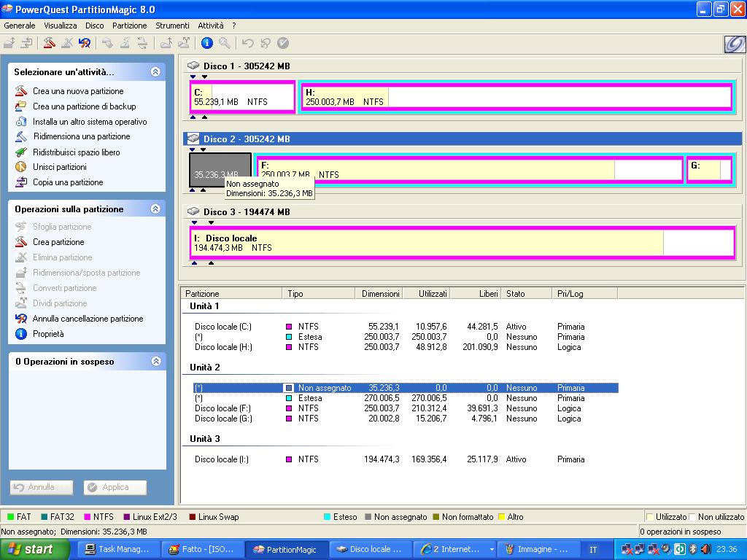Click the Crea partizione icon in Operazioni panel
Viewport: 747px width, 560px height.
coord(21,242)
